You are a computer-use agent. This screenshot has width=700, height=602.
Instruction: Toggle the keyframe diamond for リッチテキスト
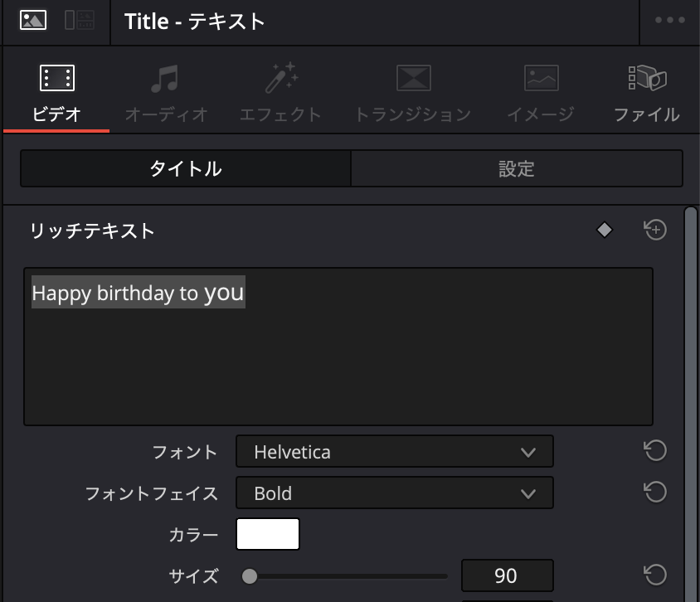(x=604, y=230)
